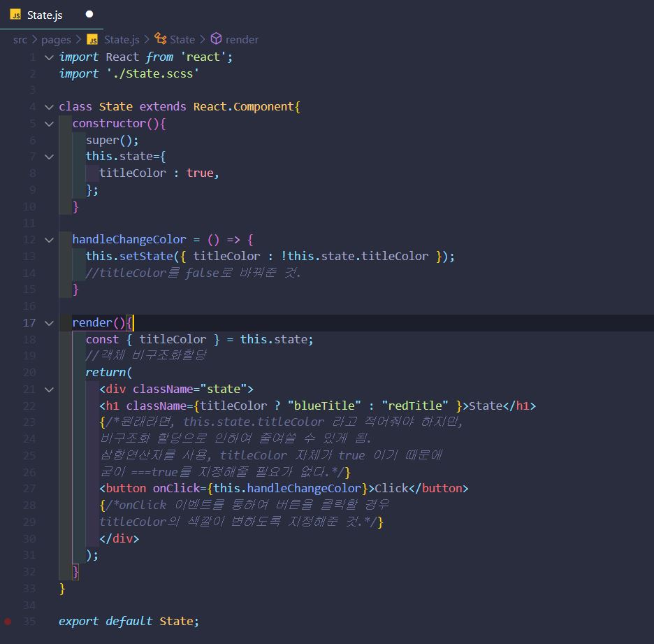654x644 pixels.
Task: Click the class symbol icon in breadcrumb
Action: pos(161,39)
